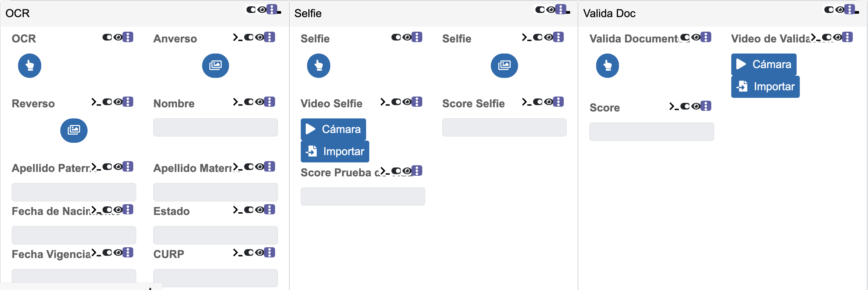Click the Nombre text input field
Screen dimensions: 868x290
point(215,128)
